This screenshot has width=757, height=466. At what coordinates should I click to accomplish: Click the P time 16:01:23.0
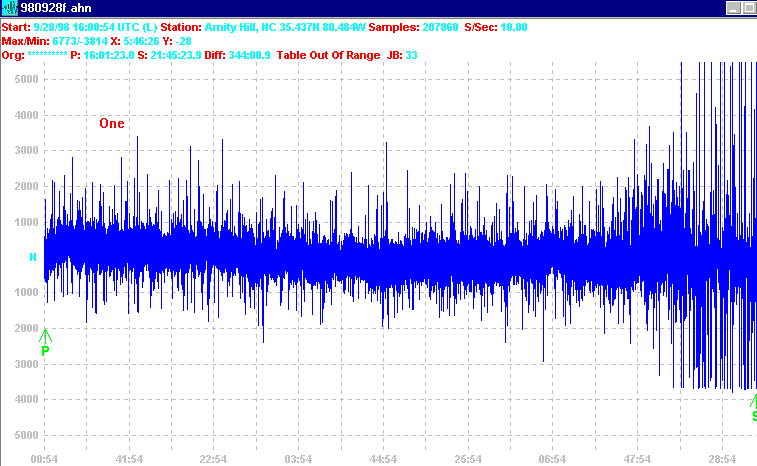(109, 55)
